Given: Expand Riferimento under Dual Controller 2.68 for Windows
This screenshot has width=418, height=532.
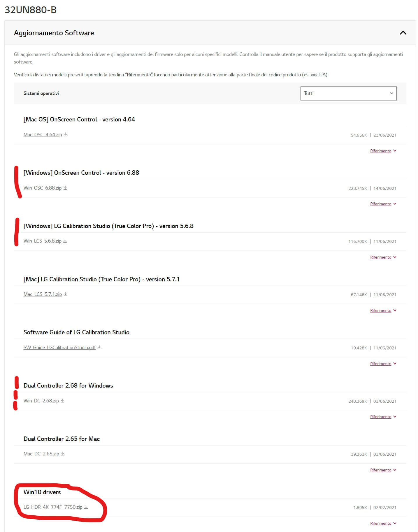Looking at the screenshot, I should (383, 417).
